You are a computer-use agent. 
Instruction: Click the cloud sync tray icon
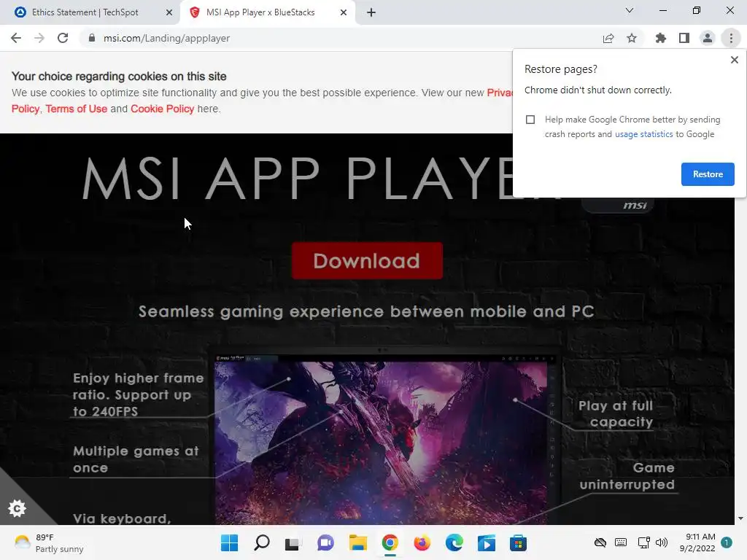point(600,542)
